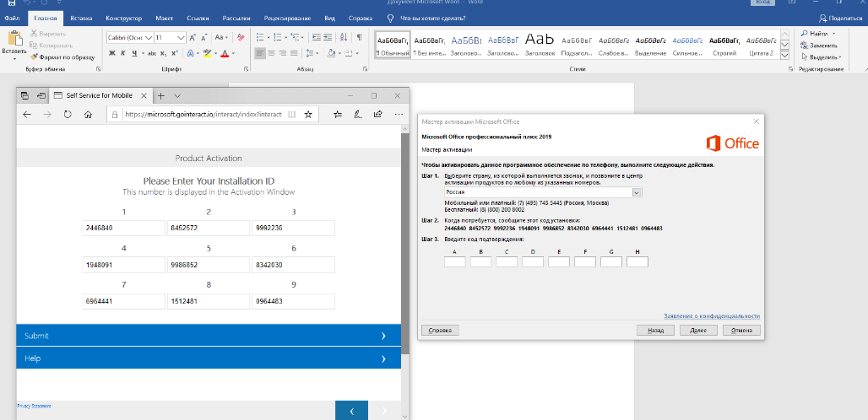Switch to the Рецензирование ribbon tab
Viewport: 868px width, 420px height.
click(x=287, y=19)
